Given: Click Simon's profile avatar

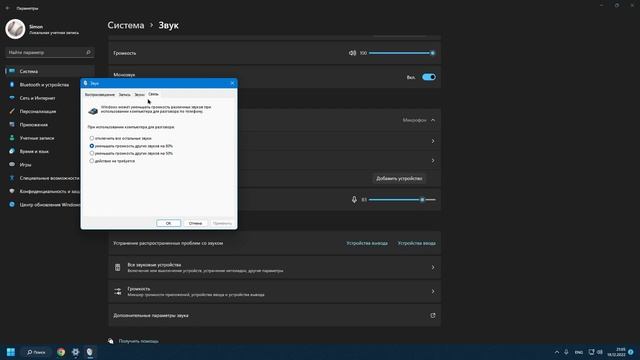Looking at the screenshot, I should pyautogui.click(x=15, y=29).
